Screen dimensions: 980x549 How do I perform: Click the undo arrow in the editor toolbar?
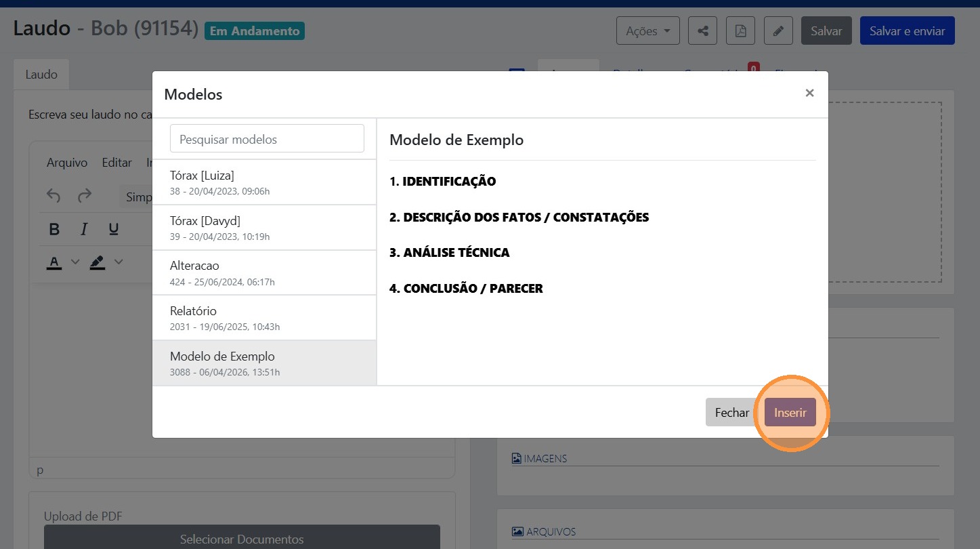click(53, 196)
